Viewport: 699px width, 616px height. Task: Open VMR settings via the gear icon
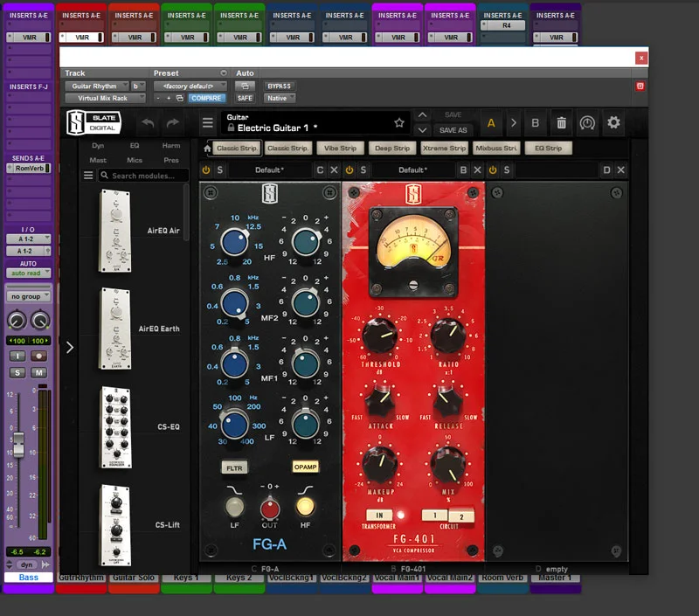[614, 122]
